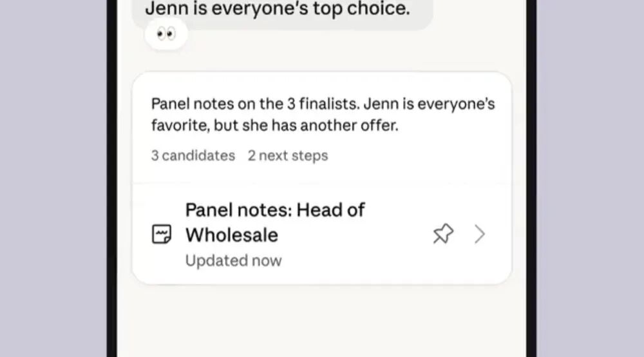Click the blank area between pin and title
Viewport: 644px width, 357px height.
click(399, 234)
